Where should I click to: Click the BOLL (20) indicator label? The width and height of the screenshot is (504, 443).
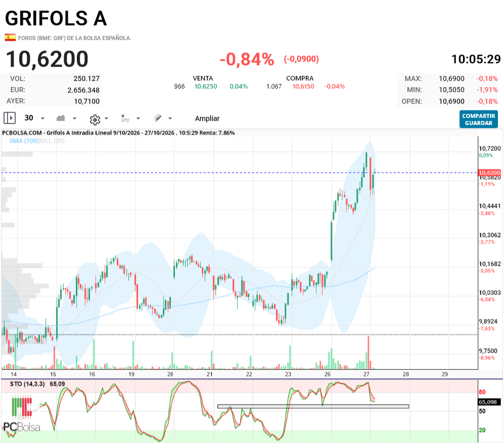(52, 141)
